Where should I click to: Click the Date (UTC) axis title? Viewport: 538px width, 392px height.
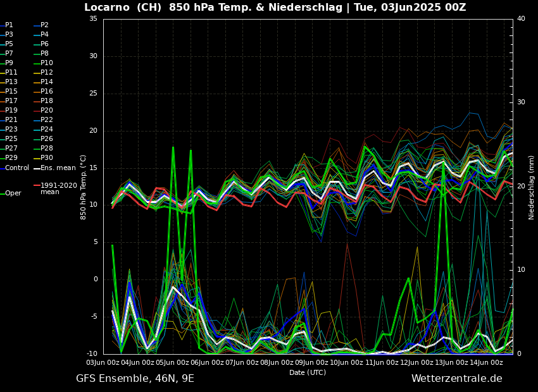pos(308,372)
